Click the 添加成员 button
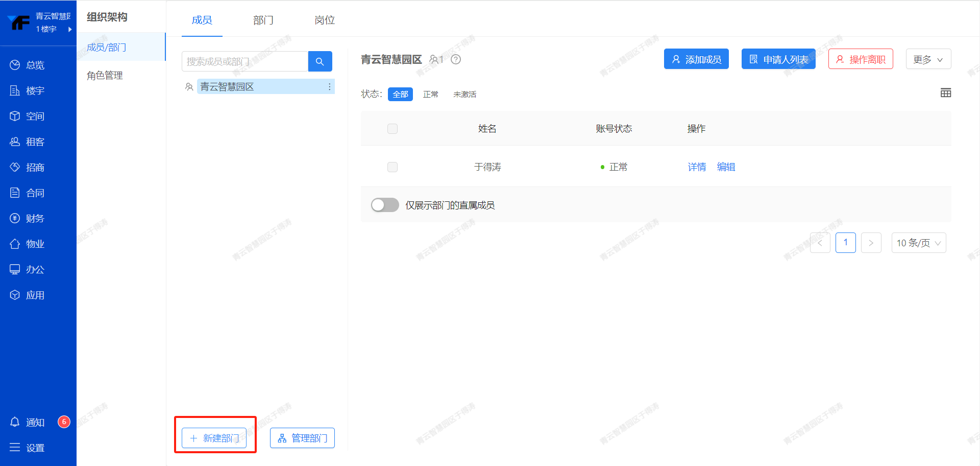This screenshot has height=466, width=980. [696, 59]
